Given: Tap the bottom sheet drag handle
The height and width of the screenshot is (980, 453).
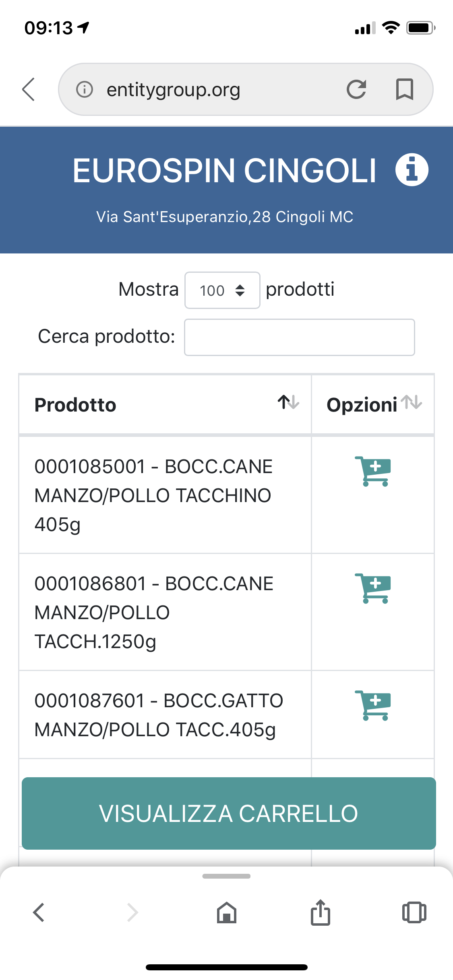Looking at the screenshot, I should pyautogui.click(x=226, y=876).
